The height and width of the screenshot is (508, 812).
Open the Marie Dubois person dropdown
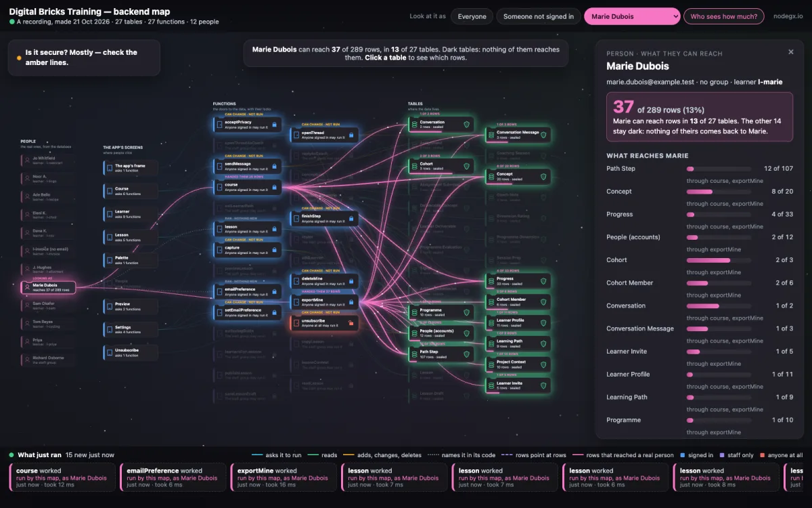tap(632, 16)
